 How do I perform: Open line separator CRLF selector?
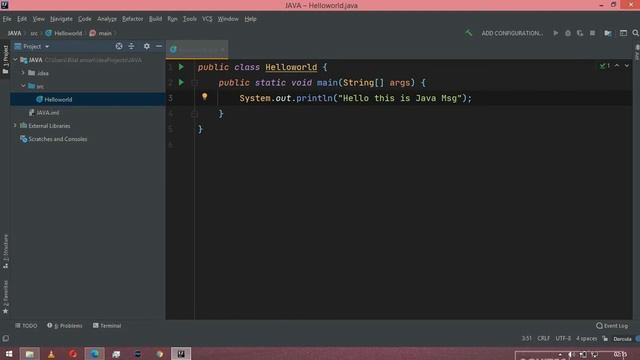click(x=543, y=338)
